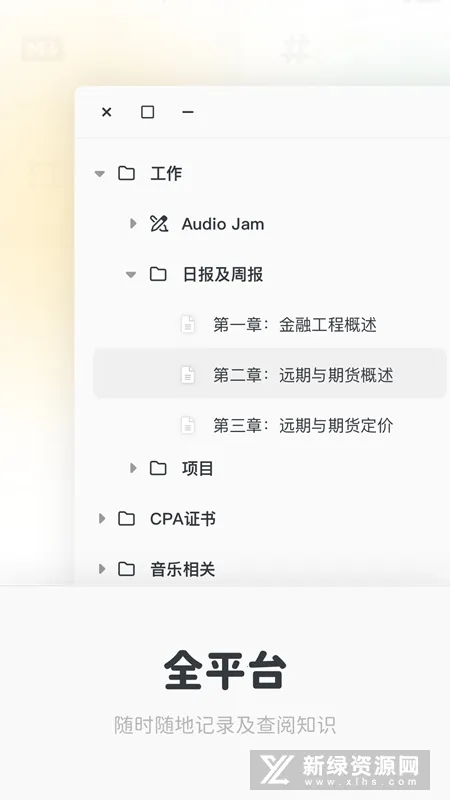450x800 pixels.
Task: Click the folder icon beside 音乐相关
Action: coord(127,569)
